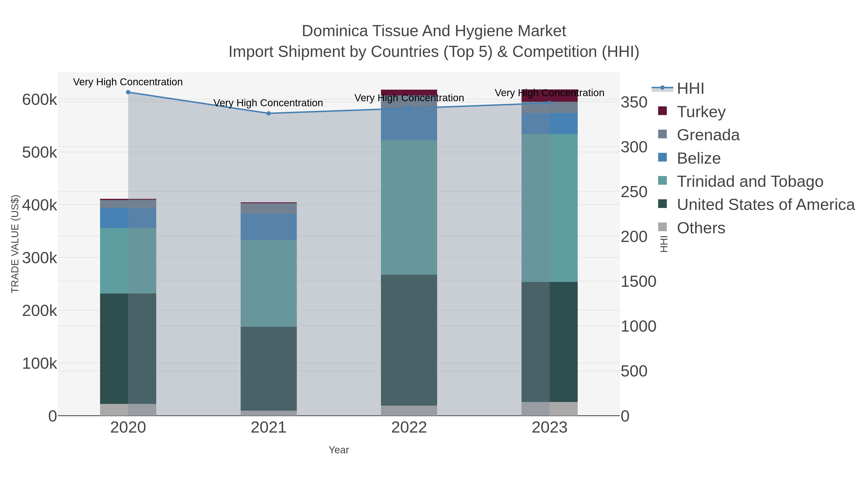Viewport: 868px width, 488px height.
Task: Click the 2021 Trinidad and Tobago bar segment
Action: click(x=269, y=283)
